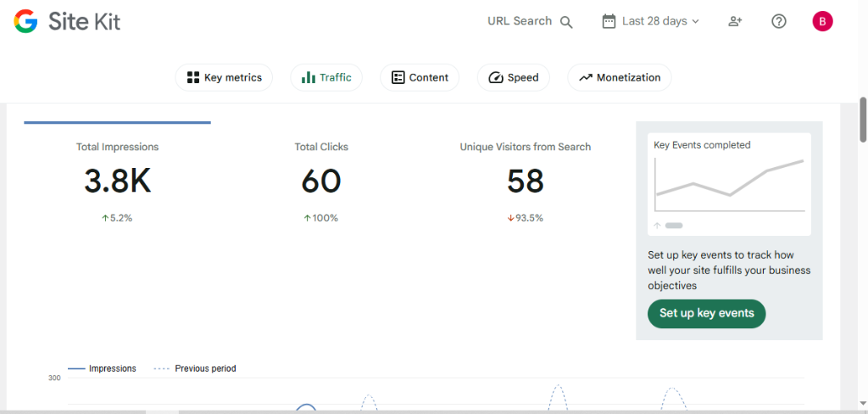Click the Traffic bar chart icon
The image size is (868, 414).
point(308,77)
